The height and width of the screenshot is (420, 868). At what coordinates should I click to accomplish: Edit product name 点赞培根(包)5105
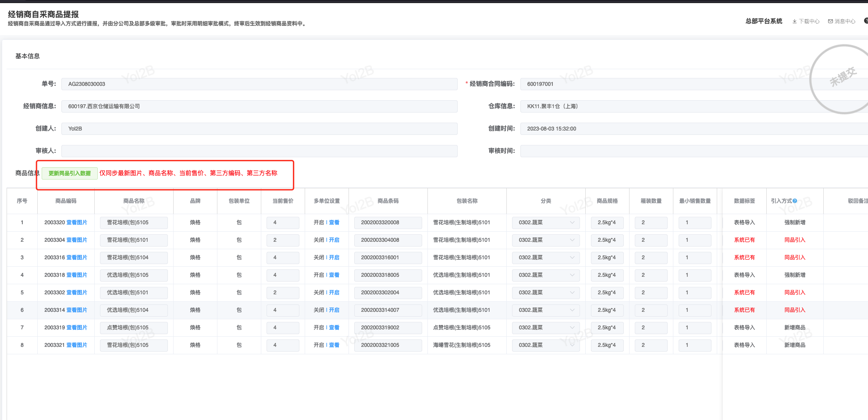[x=134, y=328]
